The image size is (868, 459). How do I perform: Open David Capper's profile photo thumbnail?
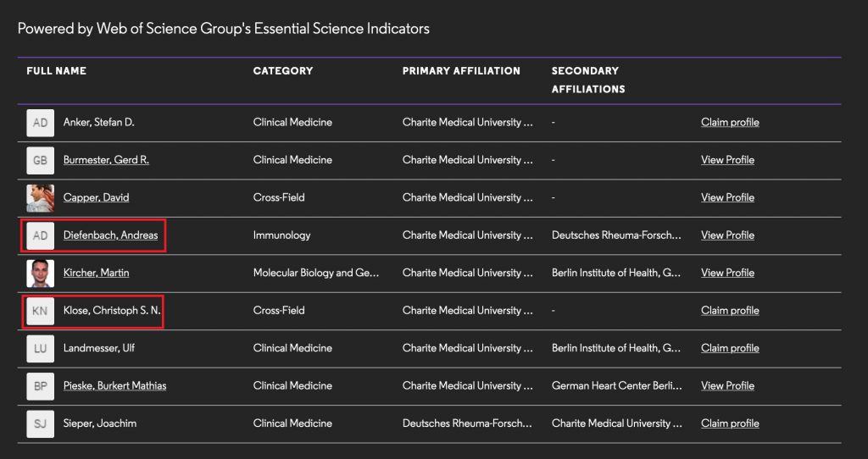pyautogui.click(x=41, y=198)
